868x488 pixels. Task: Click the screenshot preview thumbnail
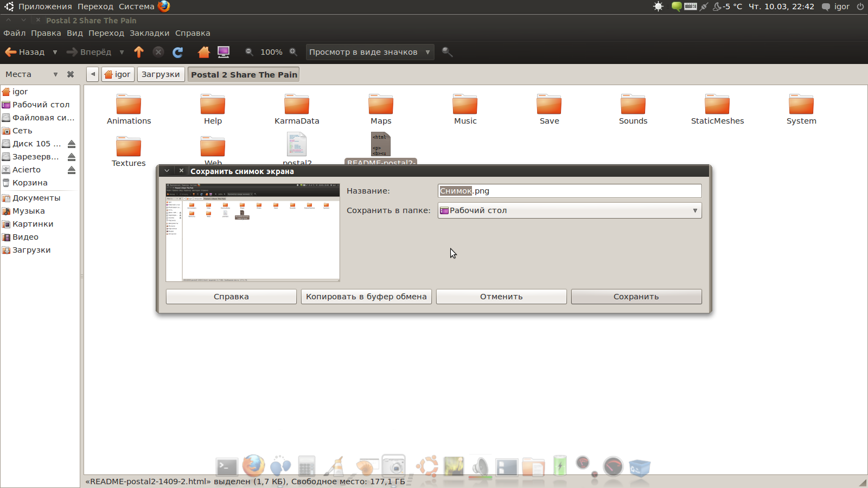tap(253, 233)
